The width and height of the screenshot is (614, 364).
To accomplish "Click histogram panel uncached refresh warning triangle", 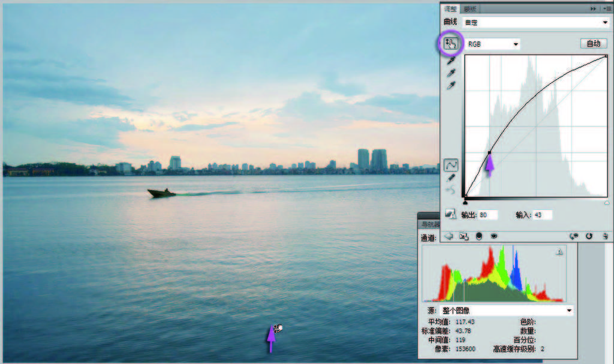I will 559,252.
